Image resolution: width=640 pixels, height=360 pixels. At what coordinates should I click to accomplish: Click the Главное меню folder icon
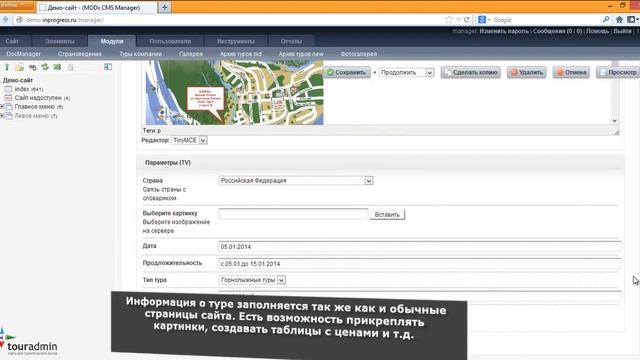coord(9,107)
